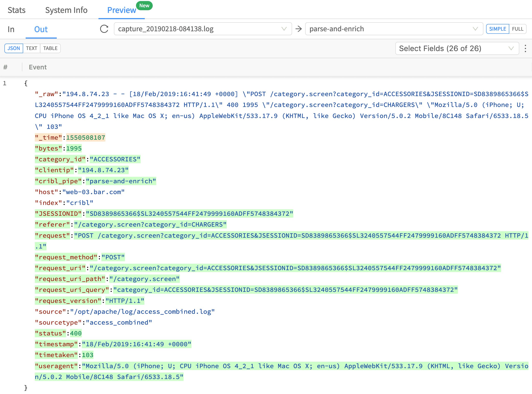The width and height of the screenshot is (532, 394).
Task: Select JSON view format
Action: pyautogui.click(x=14, y=48)
